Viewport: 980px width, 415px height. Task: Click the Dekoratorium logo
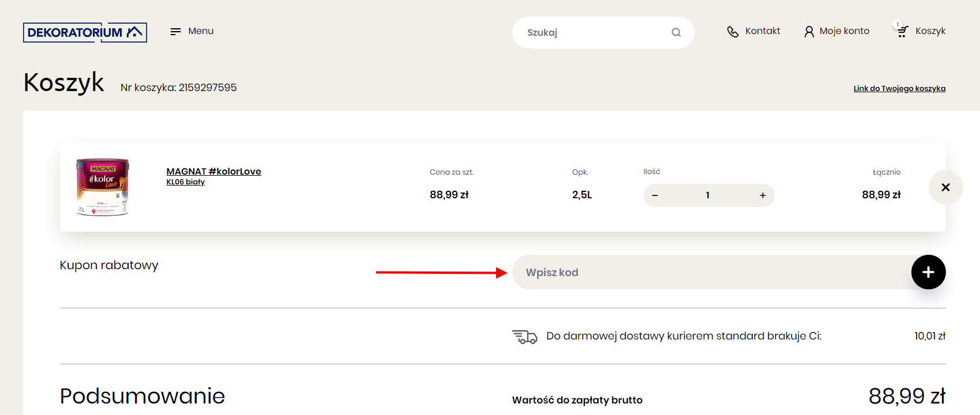point(85,32)
